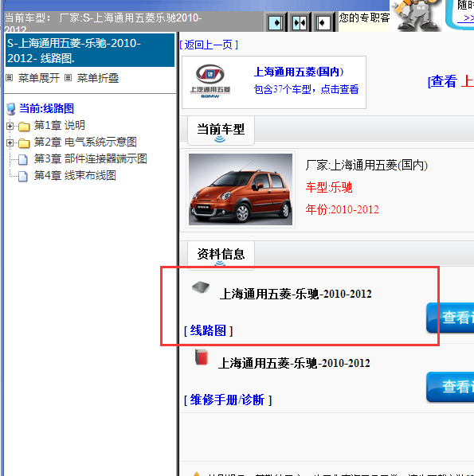This screenshot has width=474, height=476.
Task: Click the page icon of 第3章 部件连接器端示图
Action: [x=23, y=159]
